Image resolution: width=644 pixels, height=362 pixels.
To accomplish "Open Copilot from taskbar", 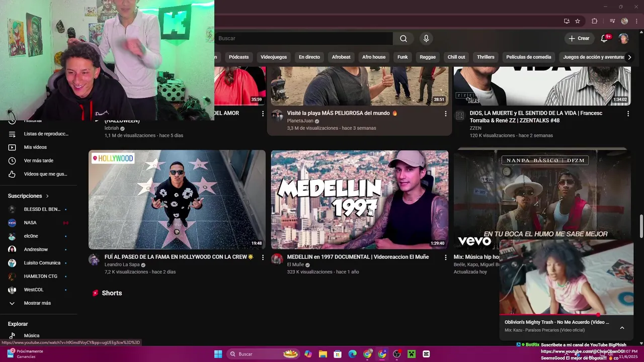I will click(308, 354).
